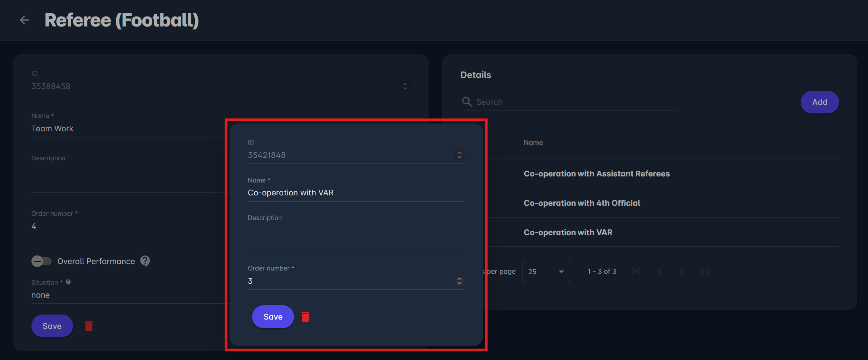
Task: Click the ID stepper arrows for 35421848
Action: (459, 155)
